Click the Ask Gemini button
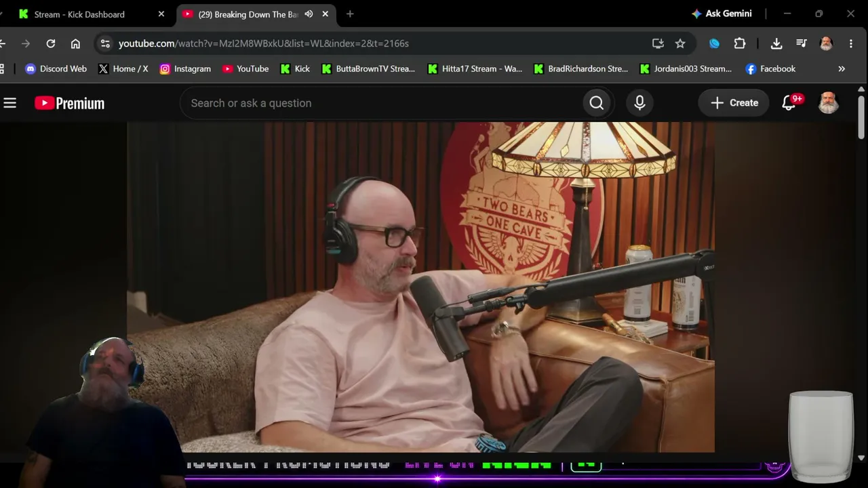Screen dimensions: 868x488 [722, 14]
